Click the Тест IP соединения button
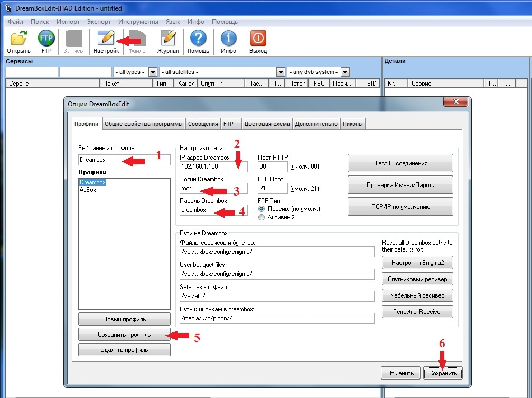 point(400,163)
